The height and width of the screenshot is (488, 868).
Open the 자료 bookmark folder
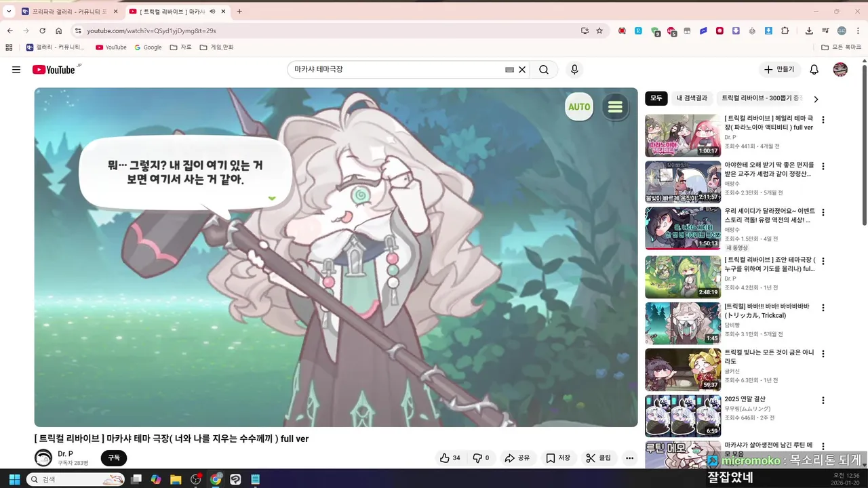pos(181,47)
